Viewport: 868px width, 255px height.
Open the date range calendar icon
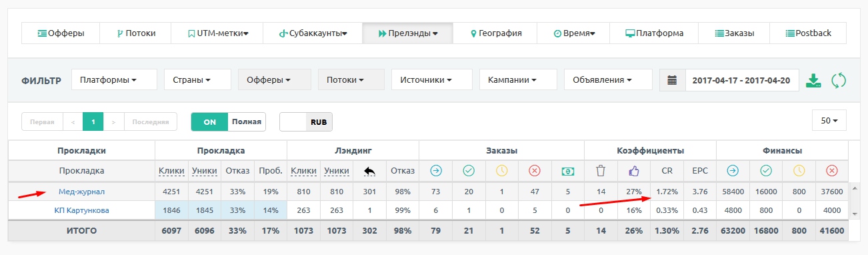click(672, 80)
